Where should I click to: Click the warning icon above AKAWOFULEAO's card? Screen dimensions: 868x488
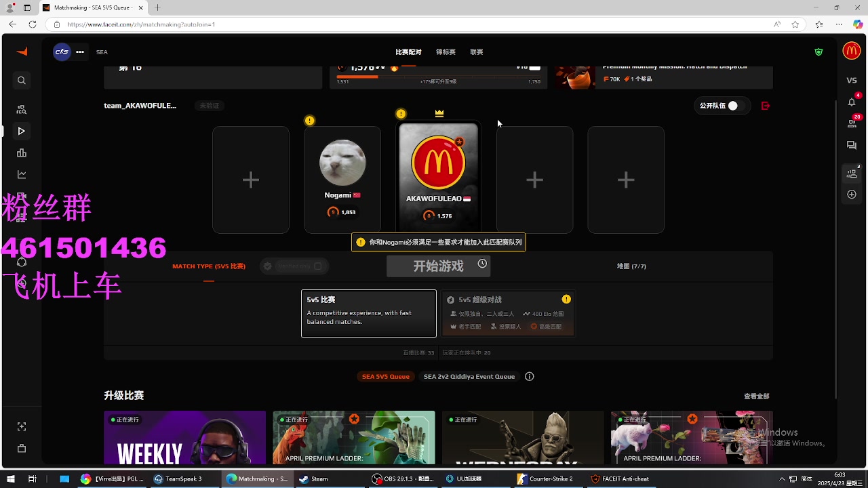(x=401, y=114)
